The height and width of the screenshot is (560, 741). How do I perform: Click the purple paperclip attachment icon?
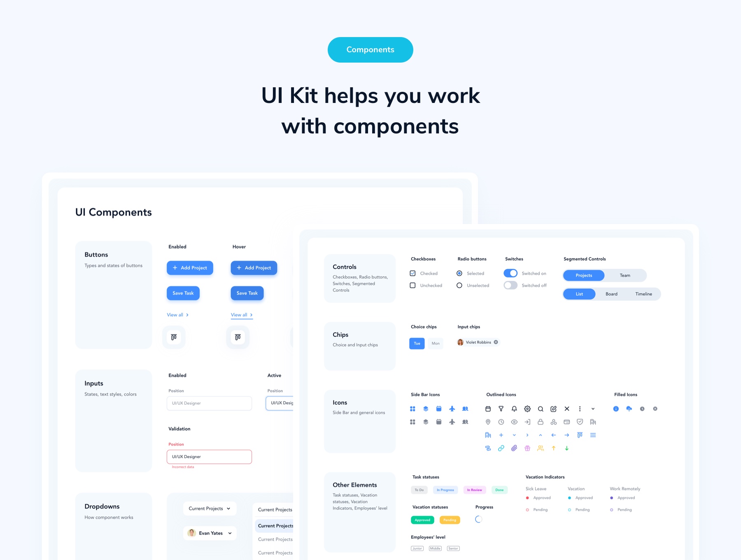(514, 448)
